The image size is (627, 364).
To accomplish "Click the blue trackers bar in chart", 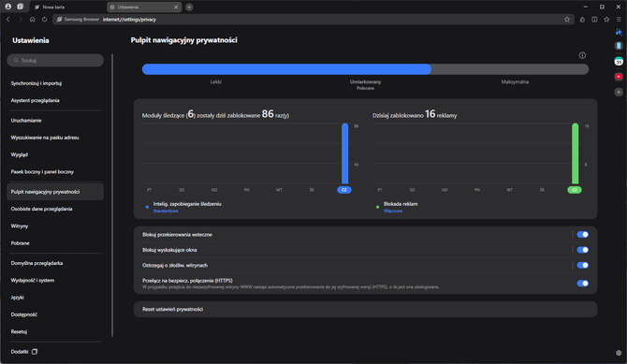I will [x=344, y=153].
